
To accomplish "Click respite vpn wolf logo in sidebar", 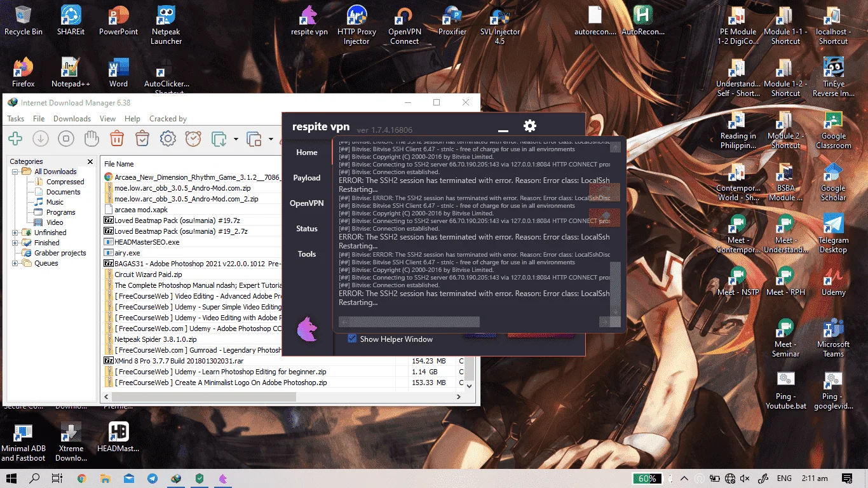I will (x=307, y=330).
